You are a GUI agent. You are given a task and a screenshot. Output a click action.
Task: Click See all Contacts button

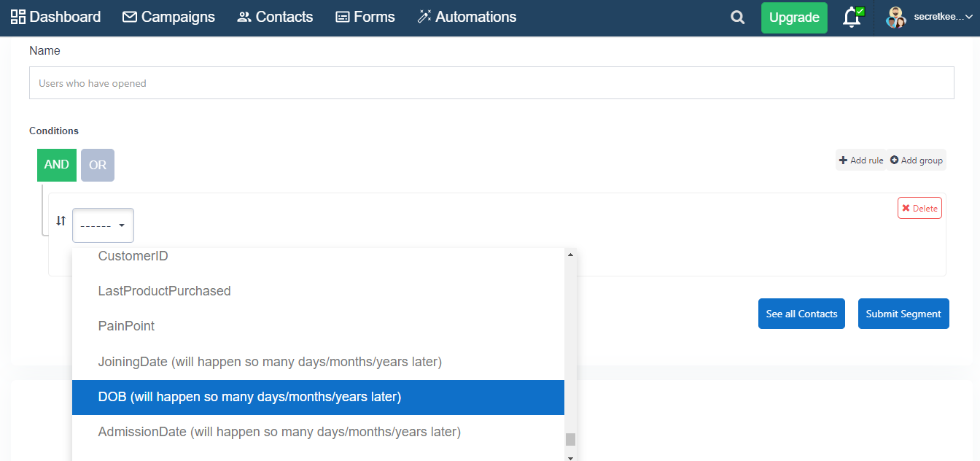[x=801, y=314]
